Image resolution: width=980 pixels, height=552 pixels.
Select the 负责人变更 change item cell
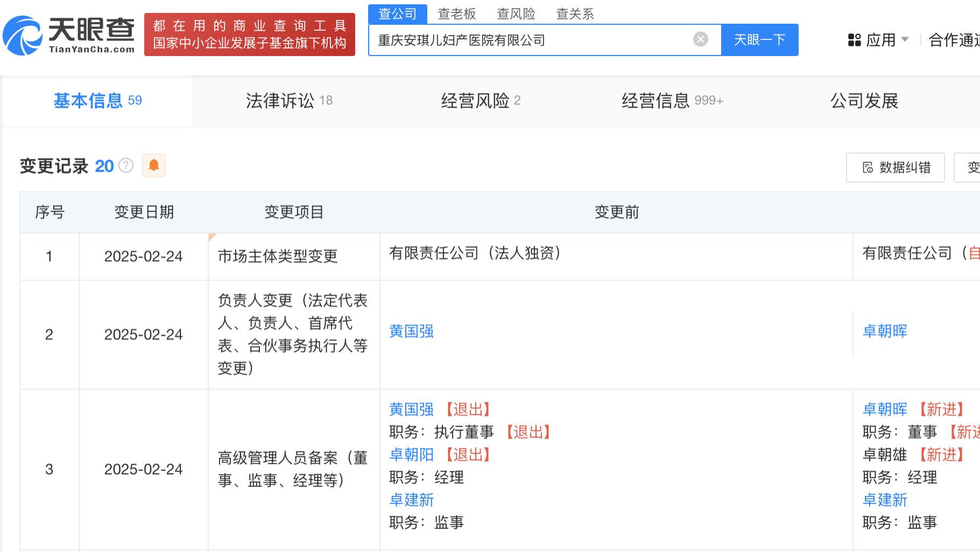pyautogui.click(x=293, y=334)
